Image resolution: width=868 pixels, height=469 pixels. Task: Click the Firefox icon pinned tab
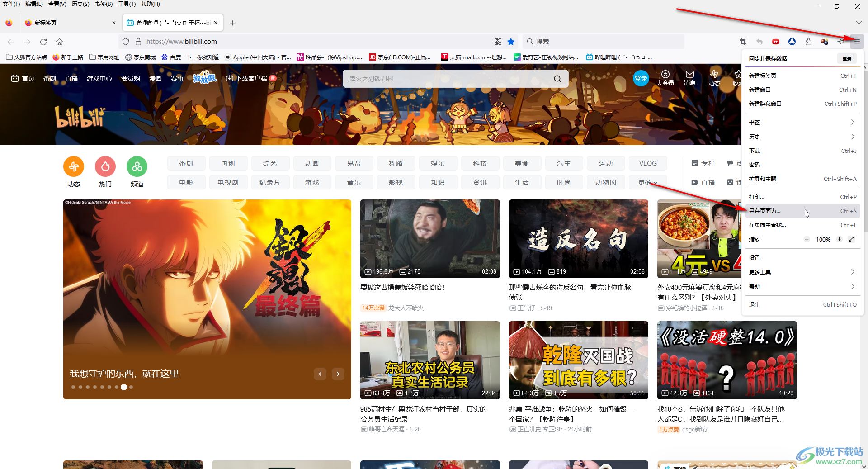point(9,23)
